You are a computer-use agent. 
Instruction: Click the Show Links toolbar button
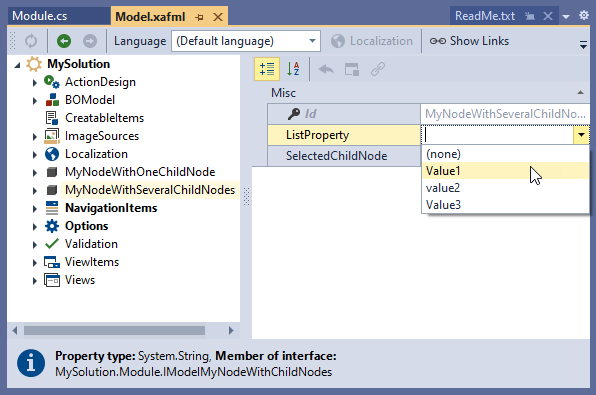pyautogui.click(x=469, y=41)
